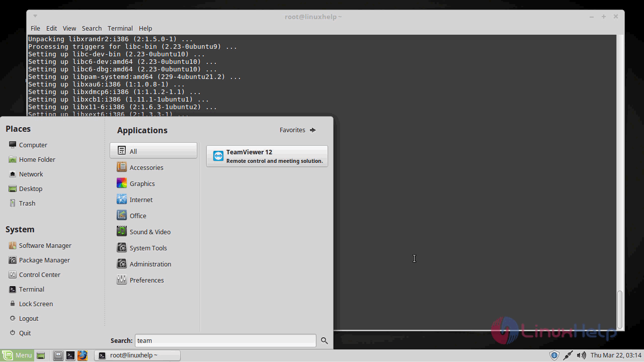This screenshot has width=644, height=362.
Task: Open Home Folder in Places
Action: 32,159
